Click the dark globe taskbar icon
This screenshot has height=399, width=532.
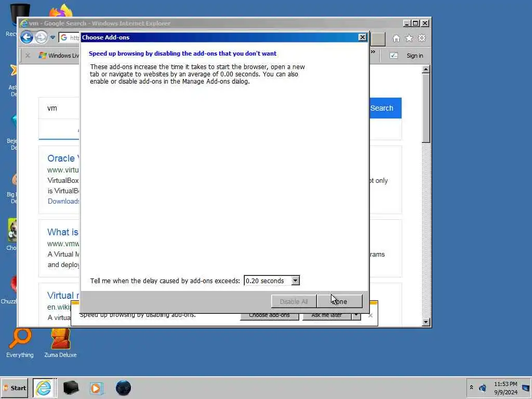(x=123, y=388)
